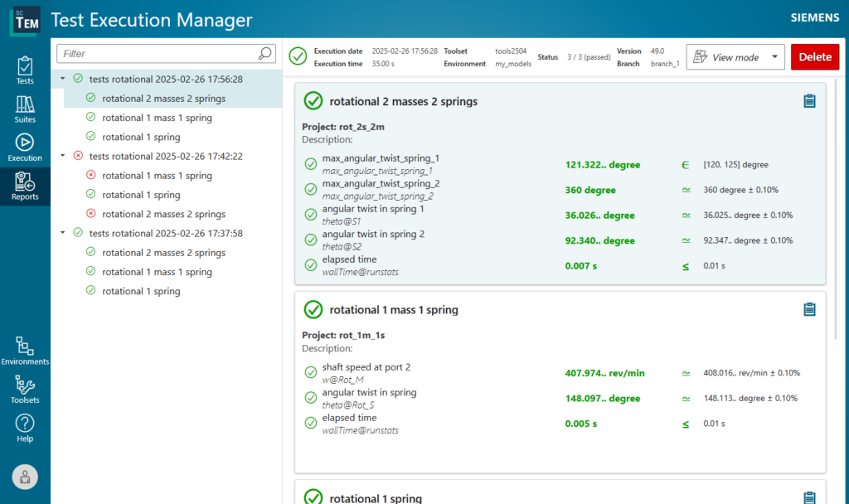Viewport: 849px width, 504px height.
Task: Select failed rotational 1 mass 1 spring report
Action: 157,176
